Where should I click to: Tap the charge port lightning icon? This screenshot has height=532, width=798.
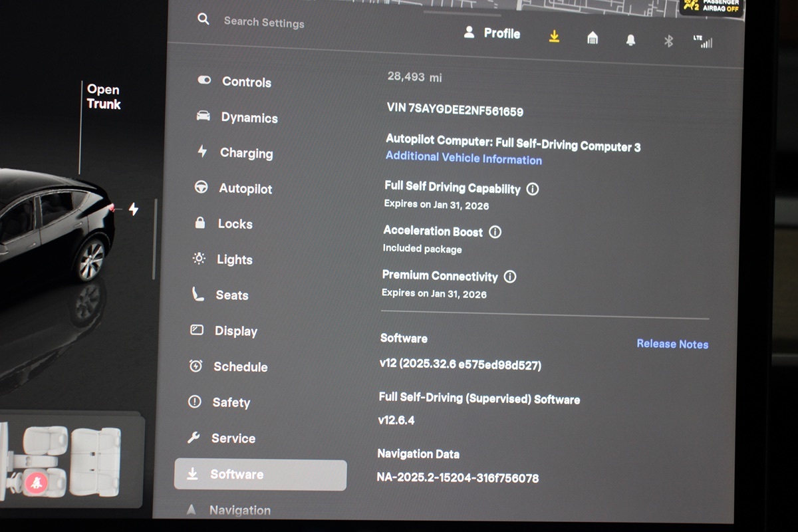coord(134,209)
